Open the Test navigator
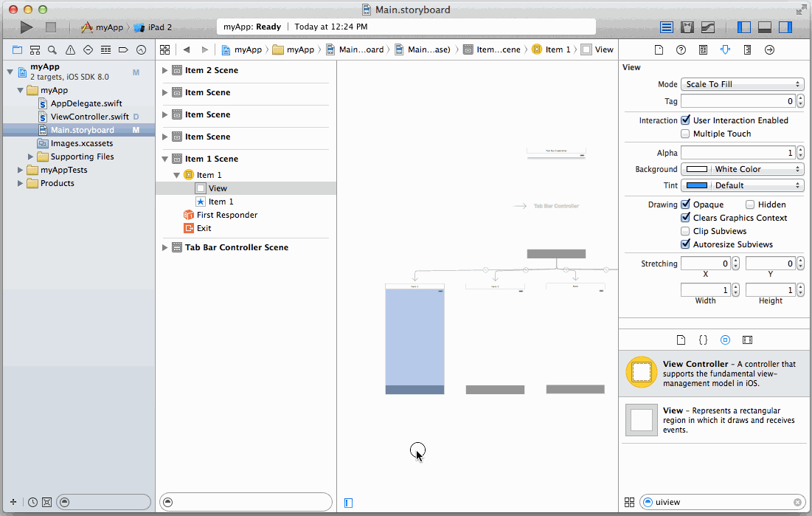Image resolution: width=812 pixels, height=516 pixels. (x=88, y=49)
